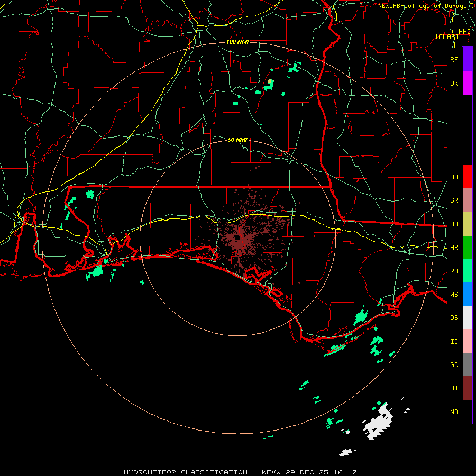Click the radar site center of the brown echoes
The image size is (476, 476).
pos(239,237)
